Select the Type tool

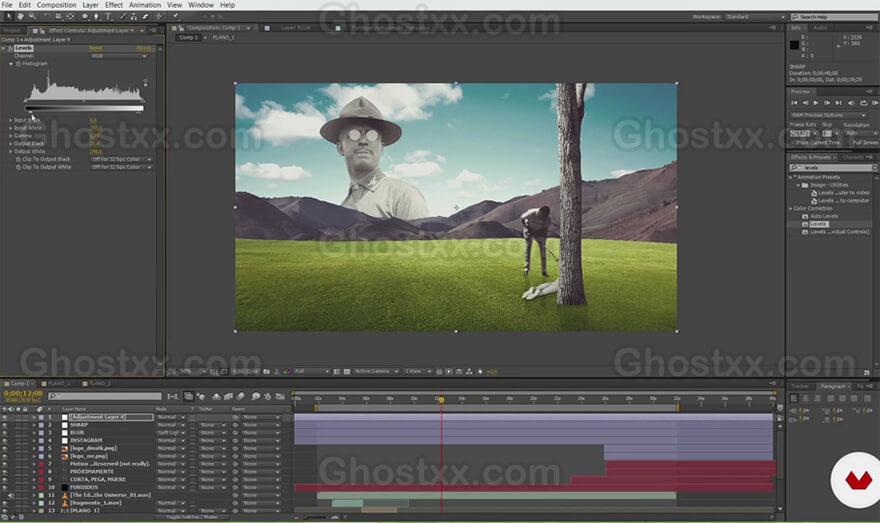108,17
